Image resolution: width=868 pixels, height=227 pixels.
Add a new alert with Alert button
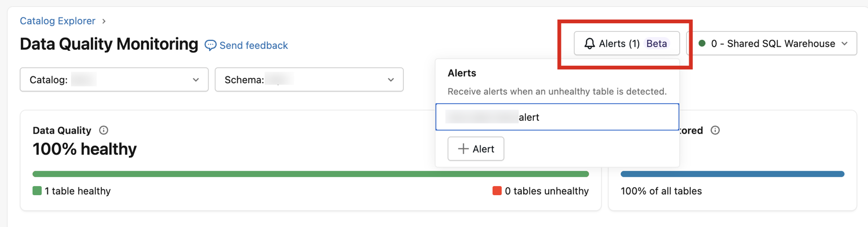point(476,149)
